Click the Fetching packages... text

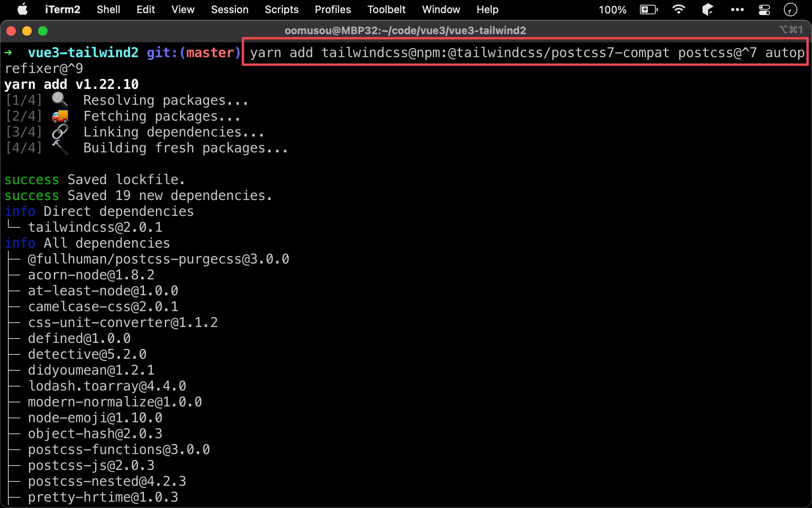[x=162, y=116]
